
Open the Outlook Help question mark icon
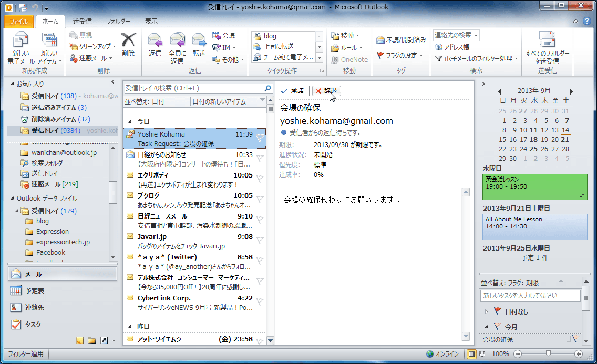[586, 22]
